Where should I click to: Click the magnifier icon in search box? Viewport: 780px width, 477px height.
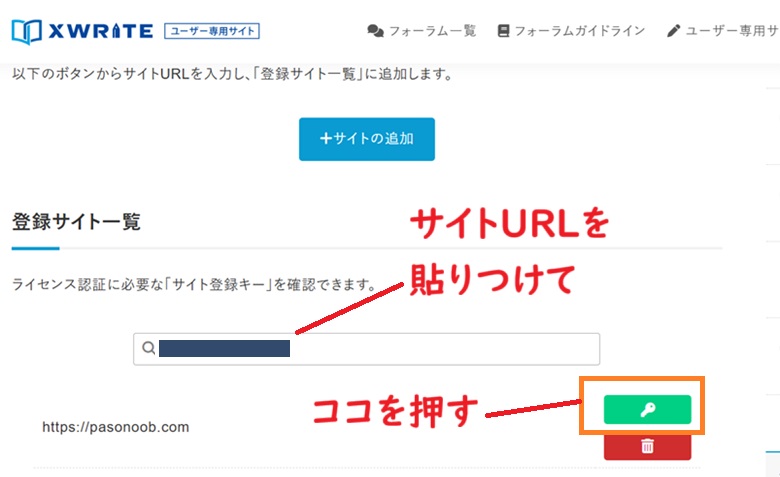148,348
